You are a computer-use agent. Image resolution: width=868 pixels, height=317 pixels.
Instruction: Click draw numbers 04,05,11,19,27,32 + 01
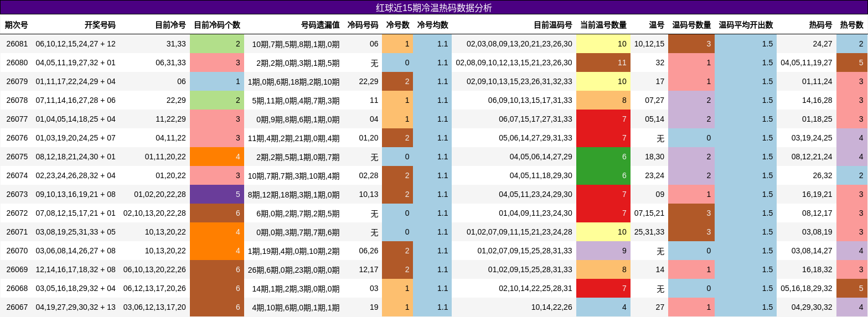click(76, 63)
